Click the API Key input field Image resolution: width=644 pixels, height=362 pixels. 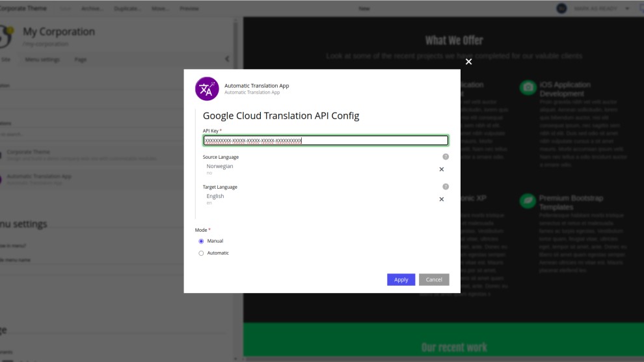(x=326, y=141)
